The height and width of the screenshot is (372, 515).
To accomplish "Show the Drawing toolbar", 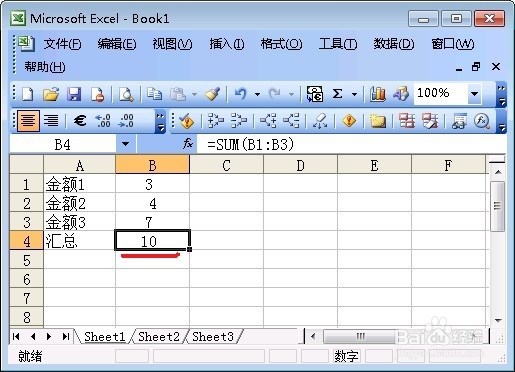I will point(401,94).
